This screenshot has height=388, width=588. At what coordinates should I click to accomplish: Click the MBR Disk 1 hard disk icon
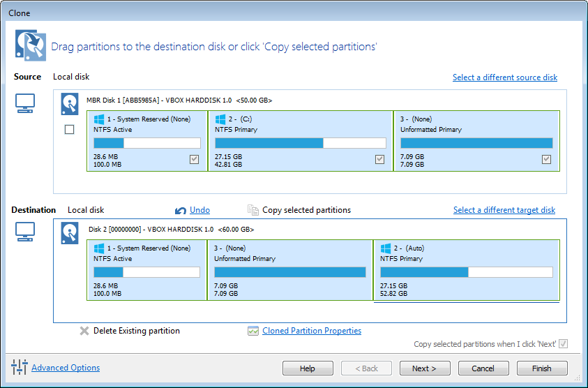pos(70,104)
